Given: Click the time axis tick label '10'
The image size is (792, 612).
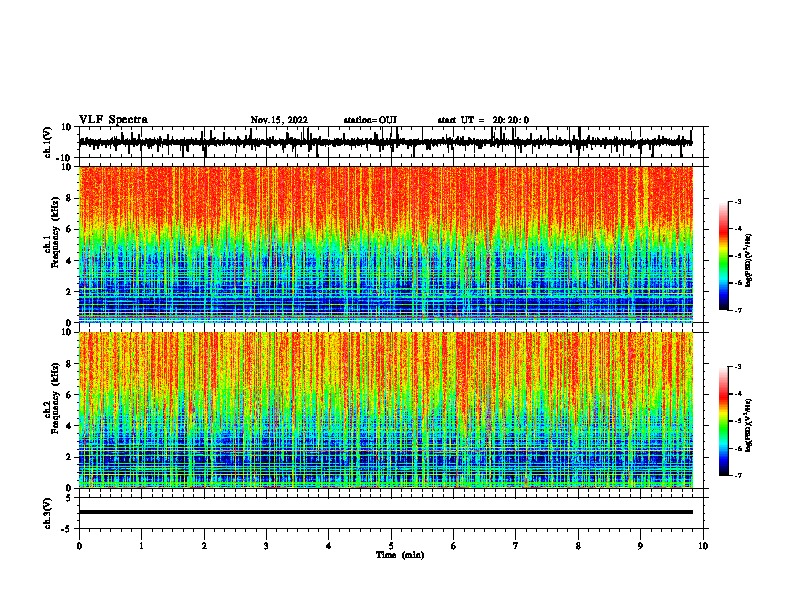Looking at the screenshot, I should [x=703, y=546].
